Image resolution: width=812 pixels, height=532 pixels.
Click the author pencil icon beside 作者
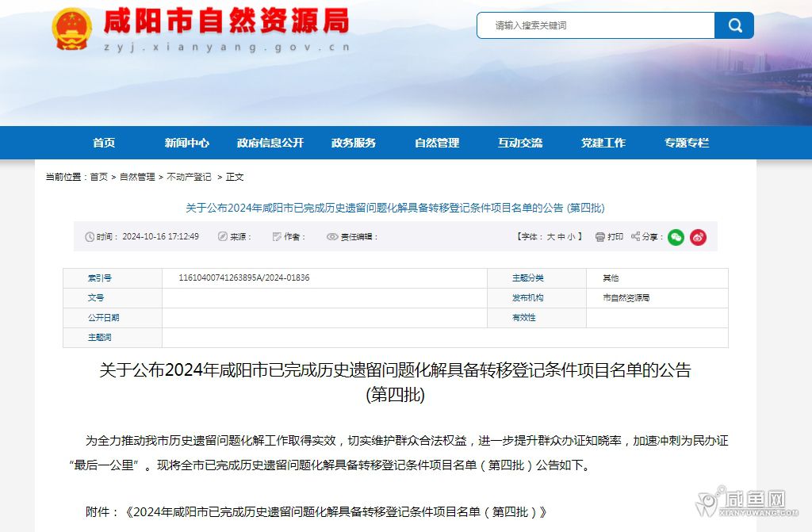277,237
